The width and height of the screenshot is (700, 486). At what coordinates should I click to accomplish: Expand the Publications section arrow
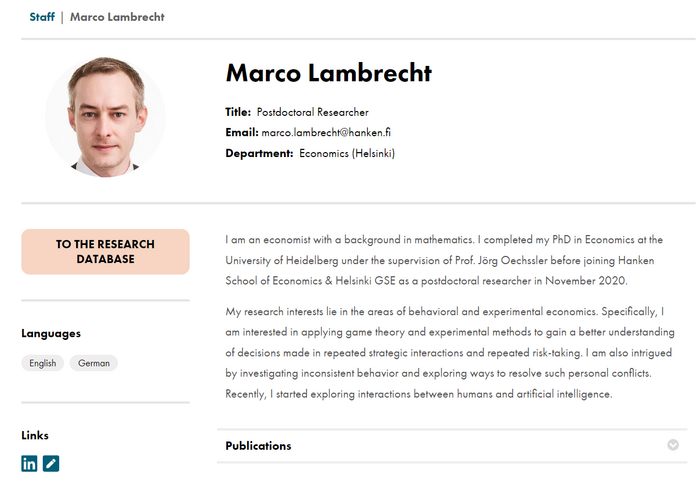[673, 445]
